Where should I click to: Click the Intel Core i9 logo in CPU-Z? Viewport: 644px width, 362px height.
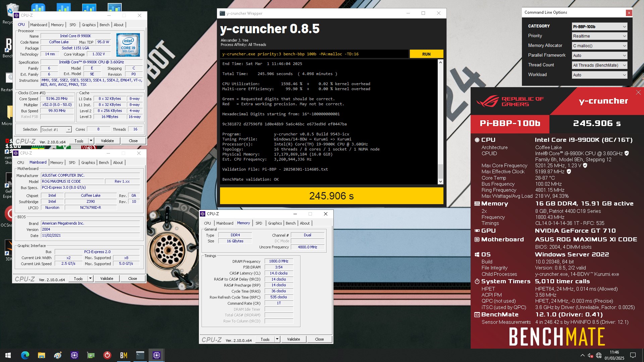128,45
